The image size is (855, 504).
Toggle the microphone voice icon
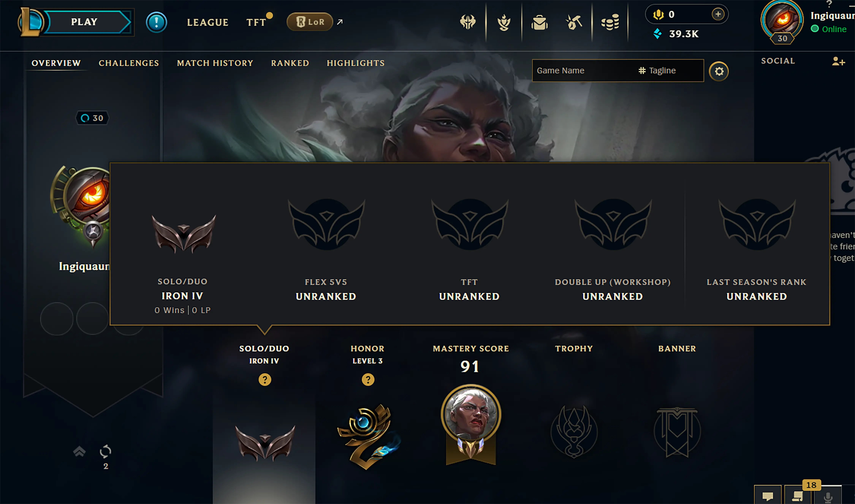click(828, 496)
